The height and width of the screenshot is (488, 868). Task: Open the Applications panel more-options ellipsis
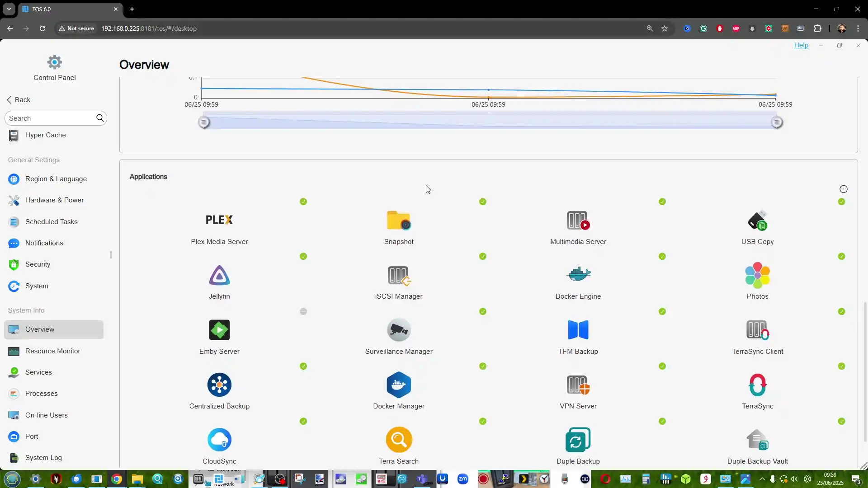coord(843,189)
